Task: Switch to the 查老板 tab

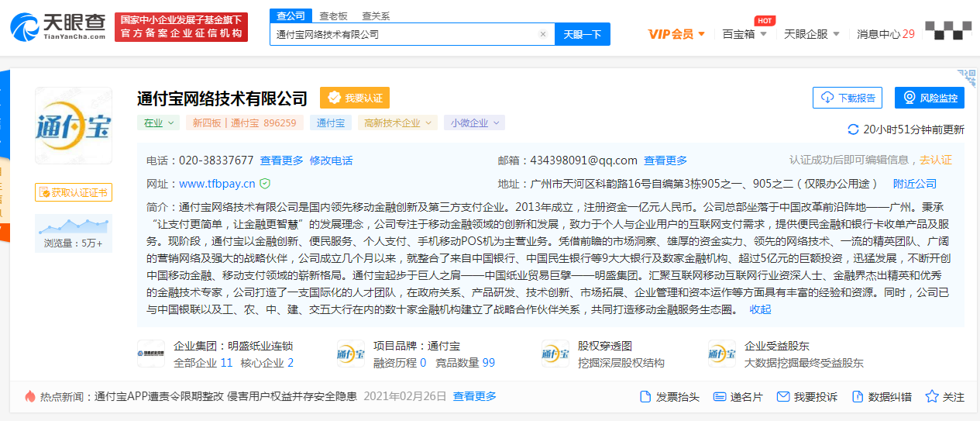Action: click(x=333, y=16)
